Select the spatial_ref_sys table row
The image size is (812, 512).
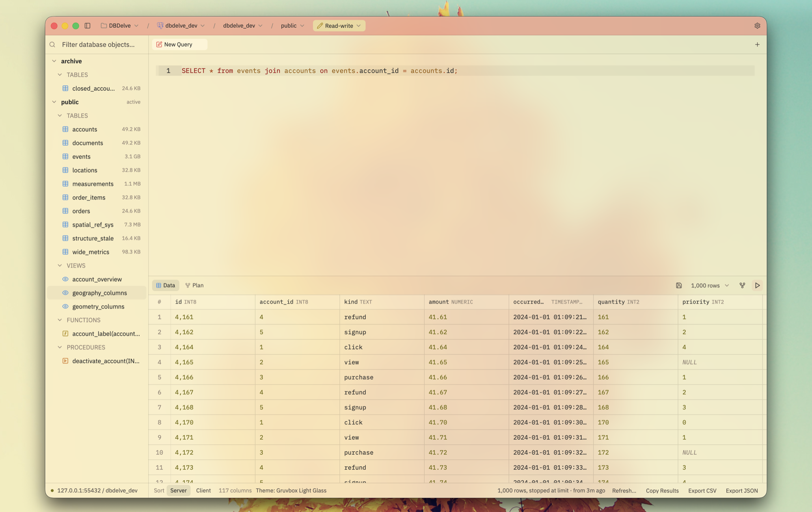(x=97, y=225)
